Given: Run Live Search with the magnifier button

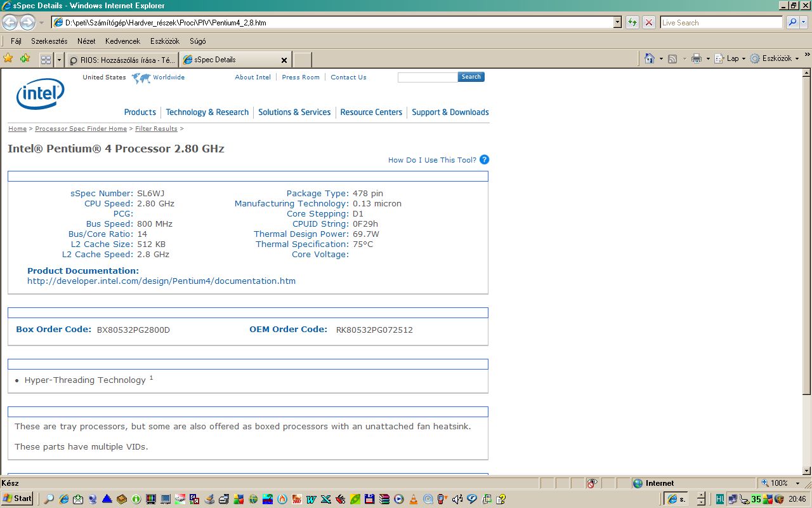Looking at the screenshot, I should [x=792, y=23].
